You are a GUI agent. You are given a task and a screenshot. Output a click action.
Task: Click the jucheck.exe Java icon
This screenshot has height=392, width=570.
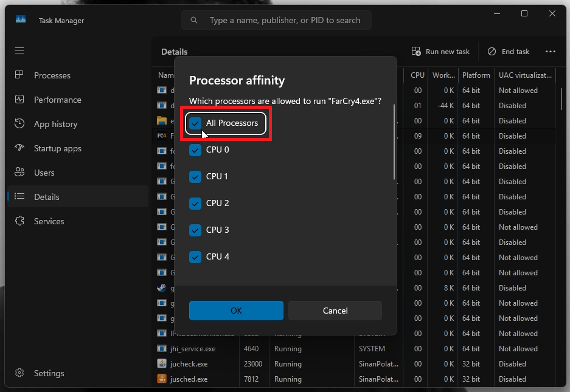coord(161,363)
